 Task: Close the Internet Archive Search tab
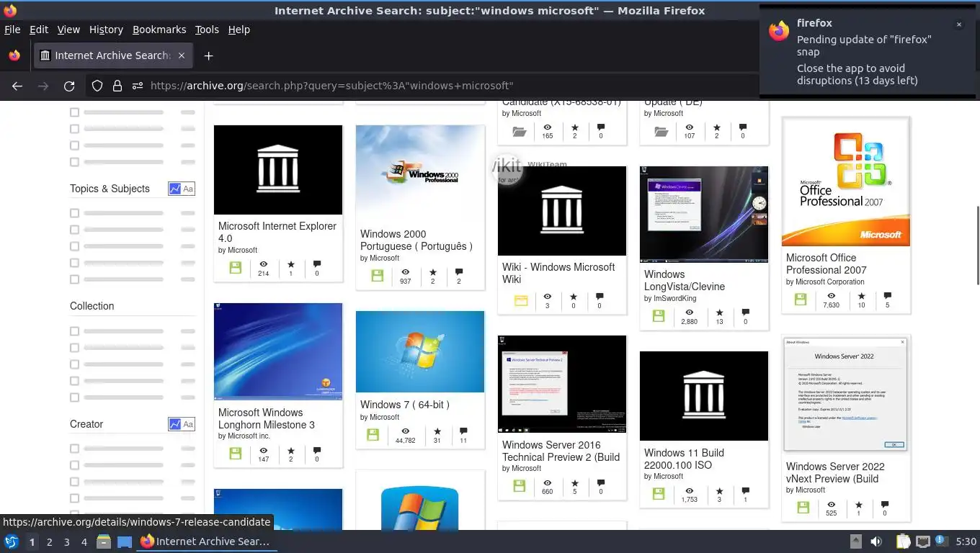(x=182, y=55)
